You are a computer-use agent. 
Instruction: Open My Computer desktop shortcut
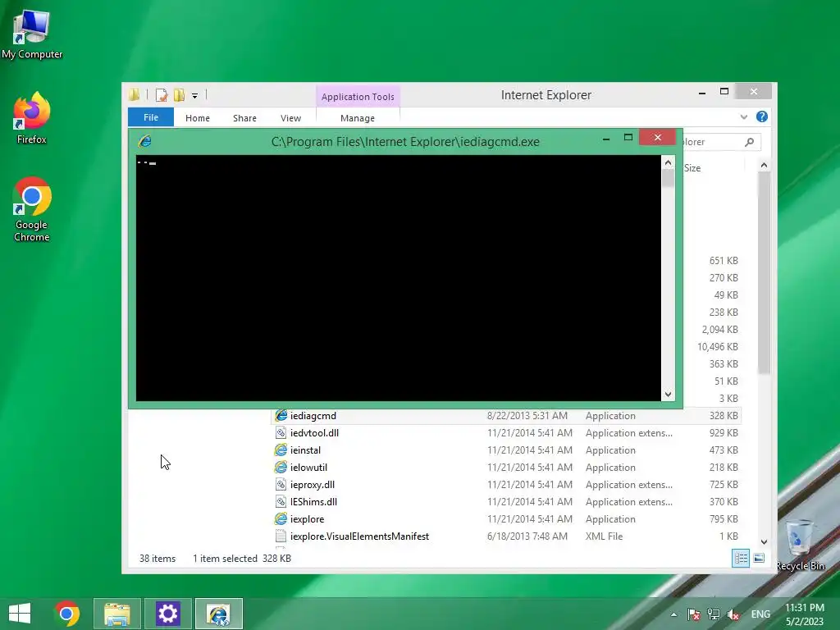[32, 34]
